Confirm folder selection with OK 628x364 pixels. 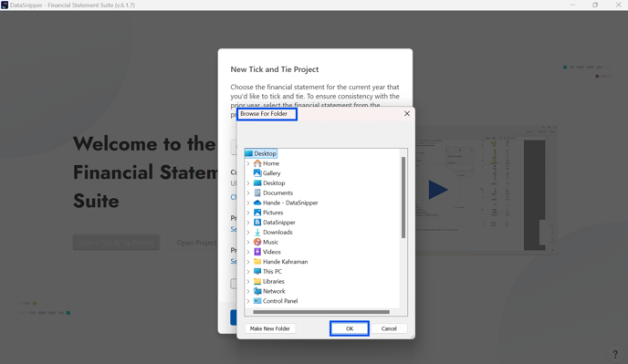(350, 328)
